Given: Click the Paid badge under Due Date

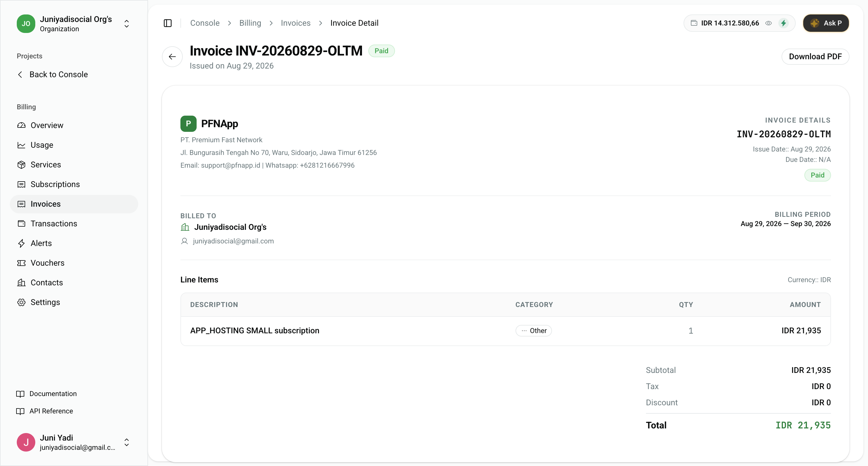Looking at the screenshot, I should (817, 175).
